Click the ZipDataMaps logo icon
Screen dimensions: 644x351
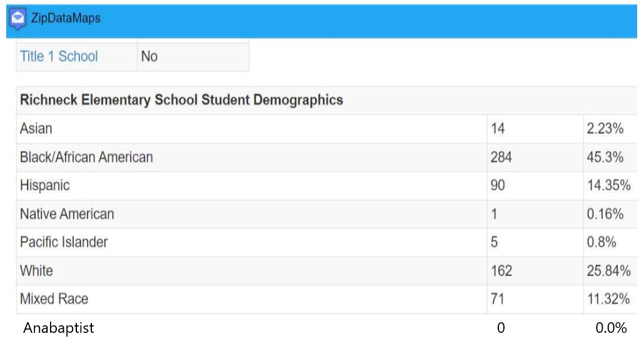(x=18, y=19)
